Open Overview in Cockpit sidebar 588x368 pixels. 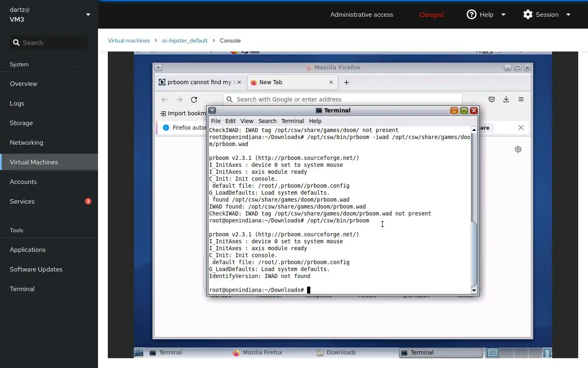click(x=49, y=83)
